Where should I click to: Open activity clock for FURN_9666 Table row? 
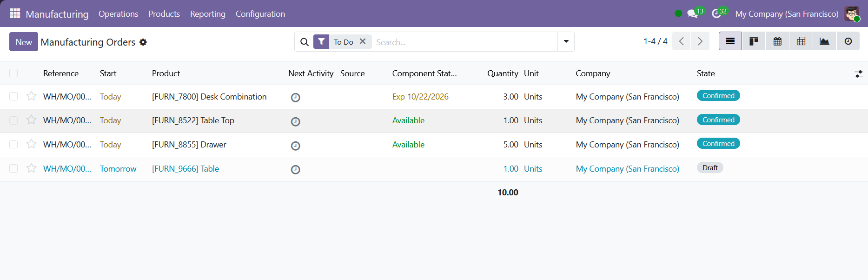pyautogui.click(x=295, y=169)
